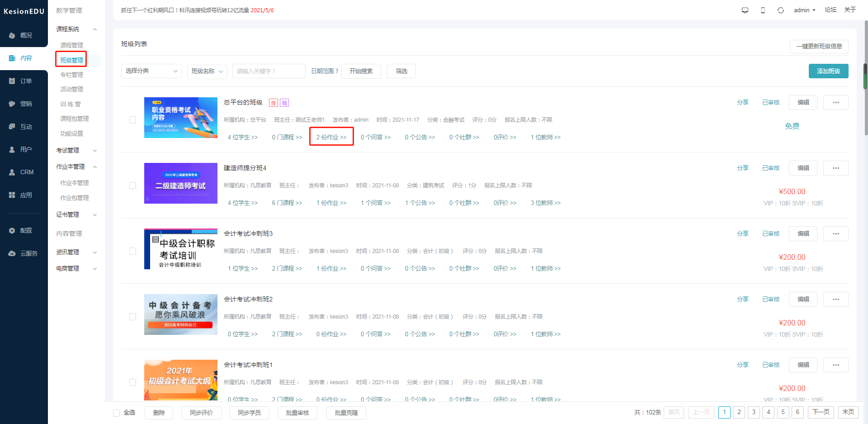
Task: Tick the checkbox for 会计考试冲刺班1
Action: (x=132, y=382)
